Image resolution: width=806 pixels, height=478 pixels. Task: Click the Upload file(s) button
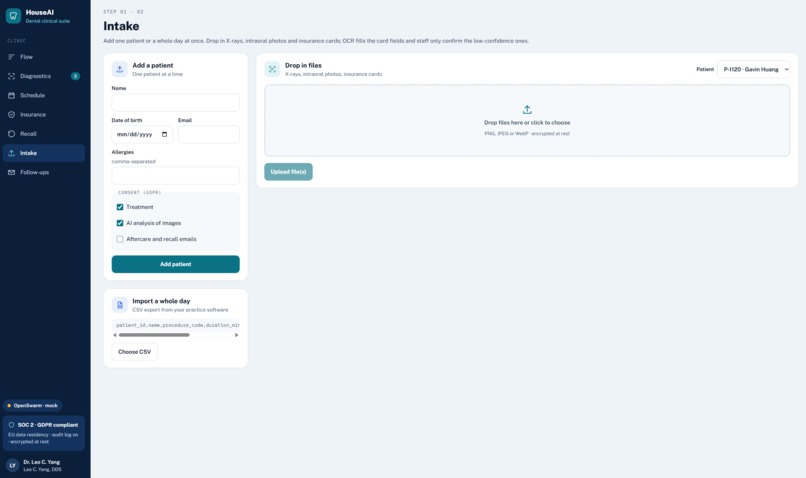pos(288,172)
